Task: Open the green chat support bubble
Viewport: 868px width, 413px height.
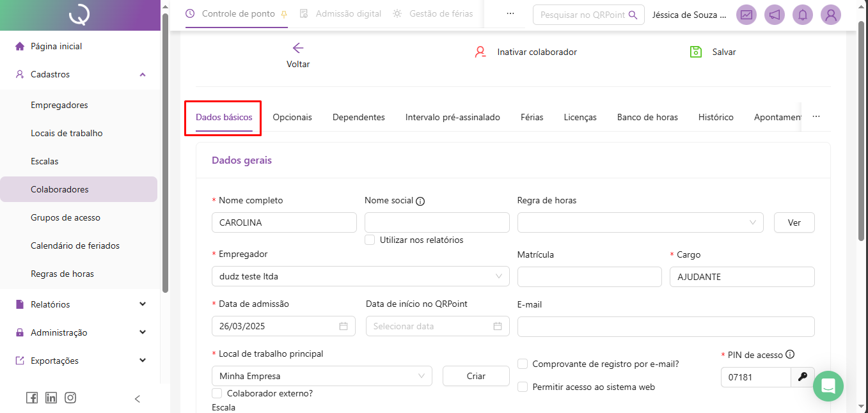Action: 828,386
